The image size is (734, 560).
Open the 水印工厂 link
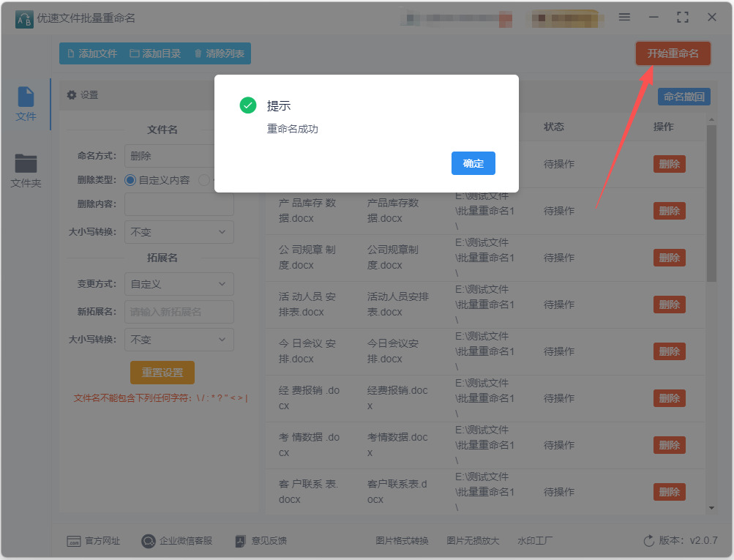click(x=535, y=541)
